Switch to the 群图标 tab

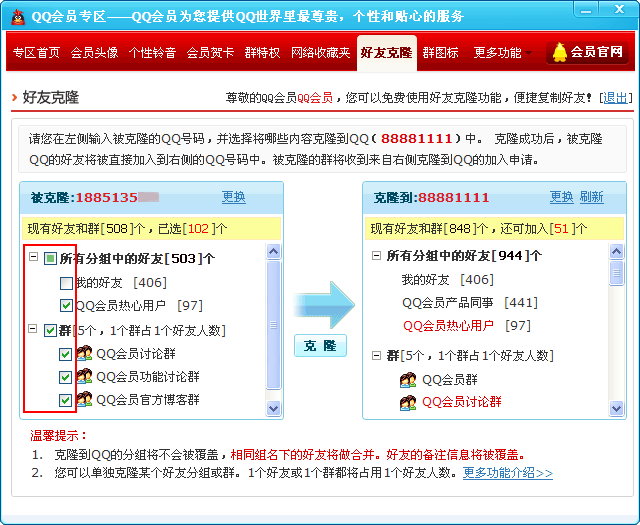pos(440,53)
